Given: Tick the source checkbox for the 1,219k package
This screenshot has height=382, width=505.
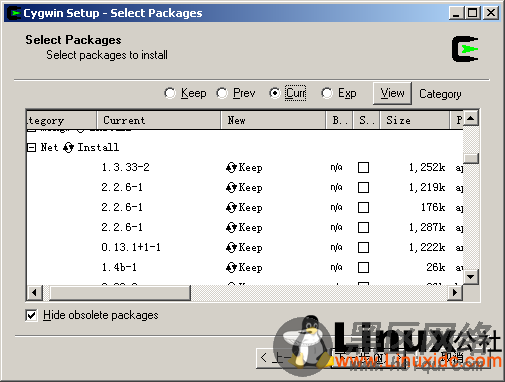Looking at the screenshot, I should (x=363, y=187).
